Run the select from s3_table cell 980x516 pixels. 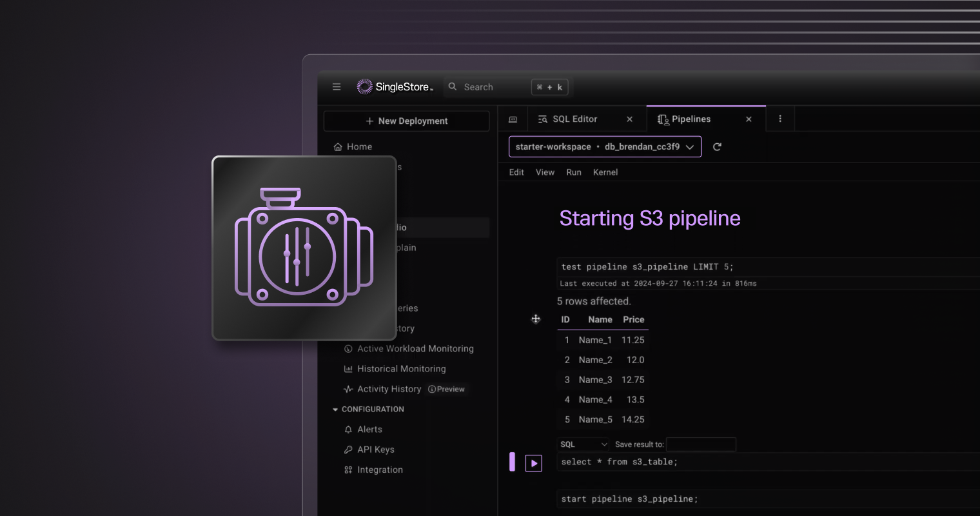(x=534, y=462)
